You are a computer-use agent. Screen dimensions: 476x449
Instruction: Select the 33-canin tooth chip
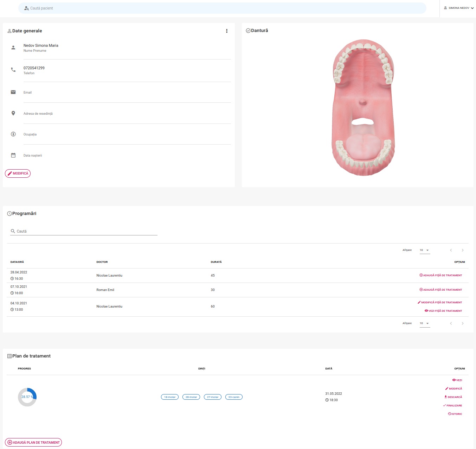pos(234,397)
